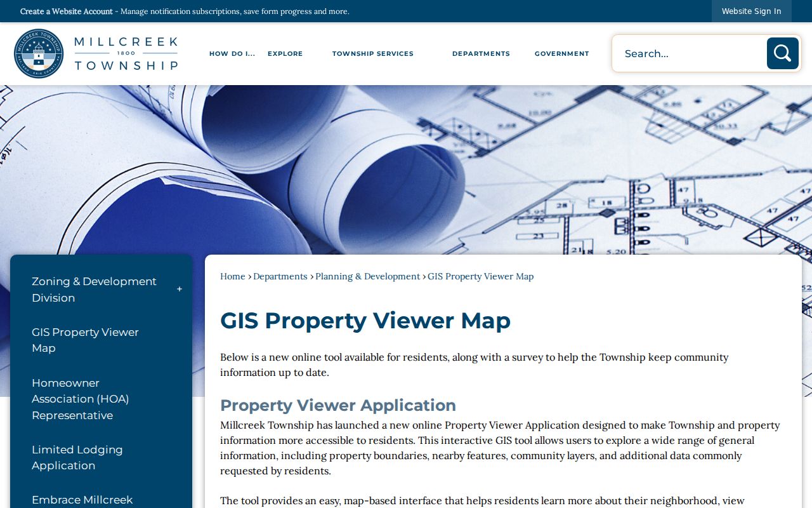812x508 pixels.
Task: Open the Township Services menu
Action: [373, 54]
